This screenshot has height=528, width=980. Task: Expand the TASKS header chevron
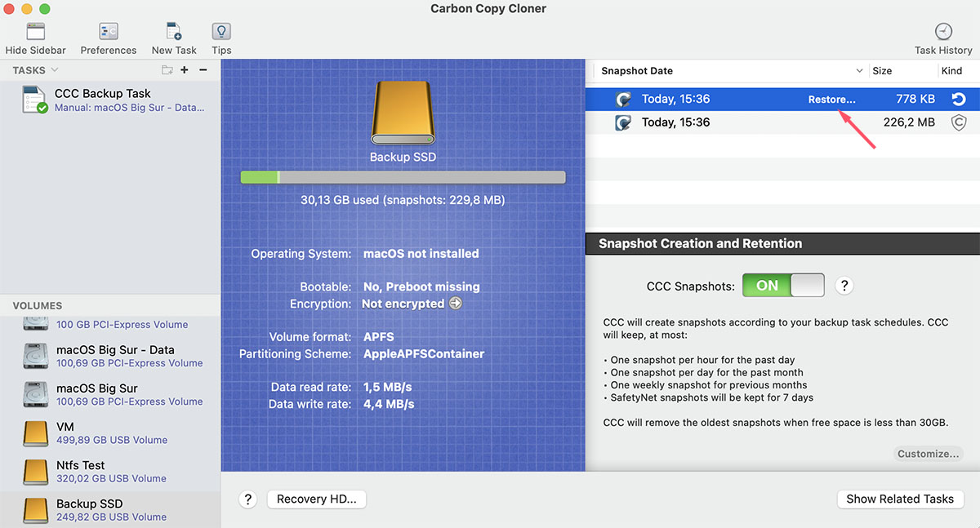pyautogui.click(x=55, y=70)
